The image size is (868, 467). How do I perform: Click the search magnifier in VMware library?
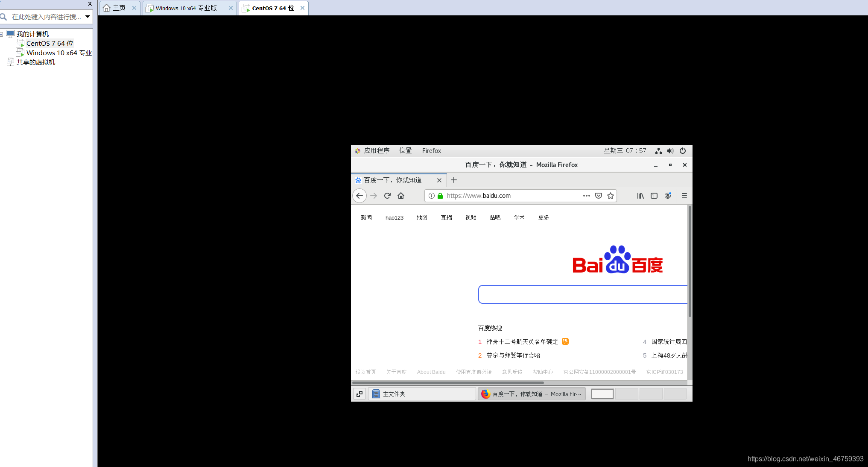tap(4, 17)
